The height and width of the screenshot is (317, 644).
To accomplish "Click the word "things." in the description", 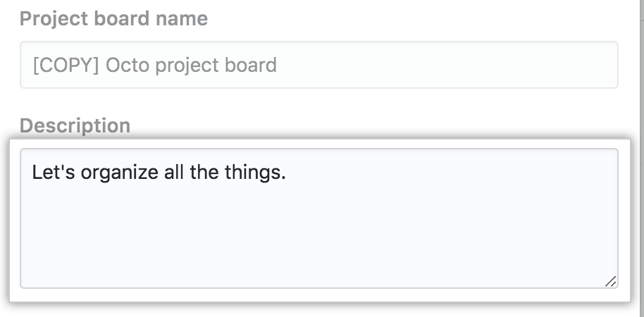I will (x=257, y=173).
